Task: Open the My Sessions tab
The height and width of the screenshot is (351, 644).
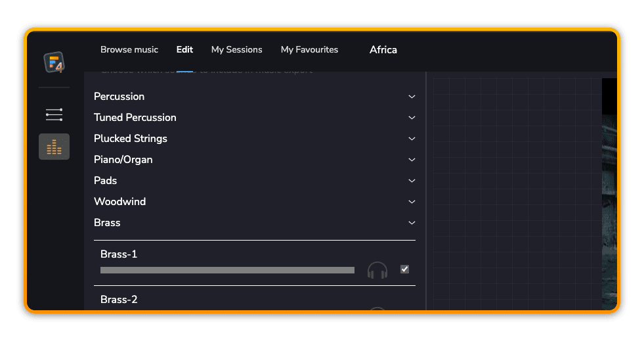Action: (236, 50)
